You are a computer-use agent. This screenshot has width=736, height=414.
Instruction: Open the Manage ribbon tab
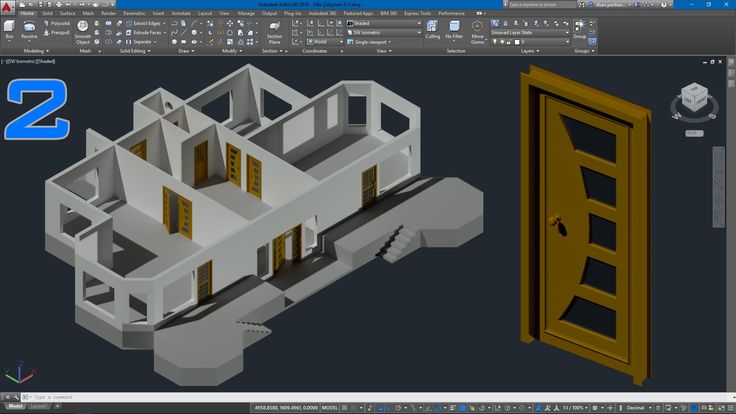coord(246,14)
